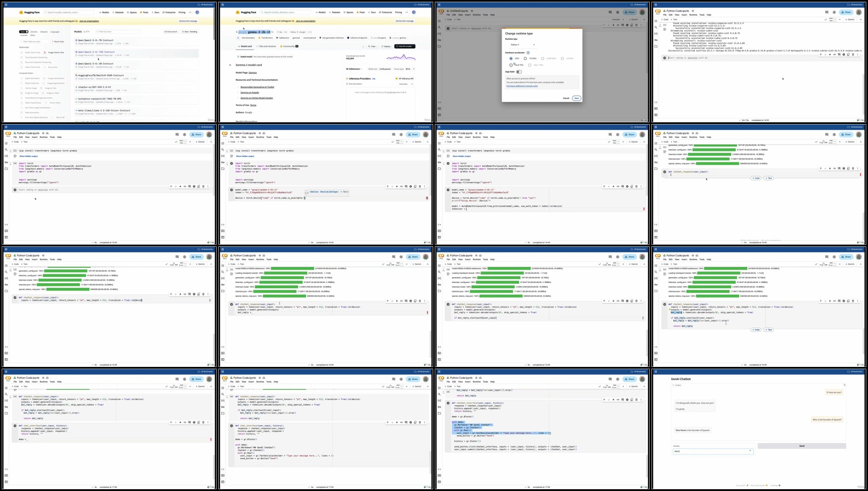Select the CPU hardware accelerator
868x491 pixels.
click(x=511, y=58)
